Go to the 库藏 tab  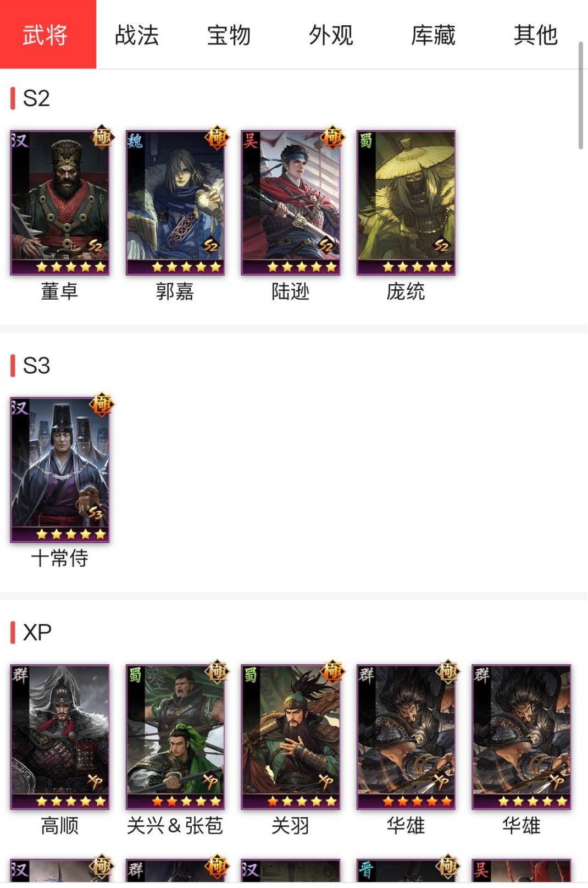433,35
